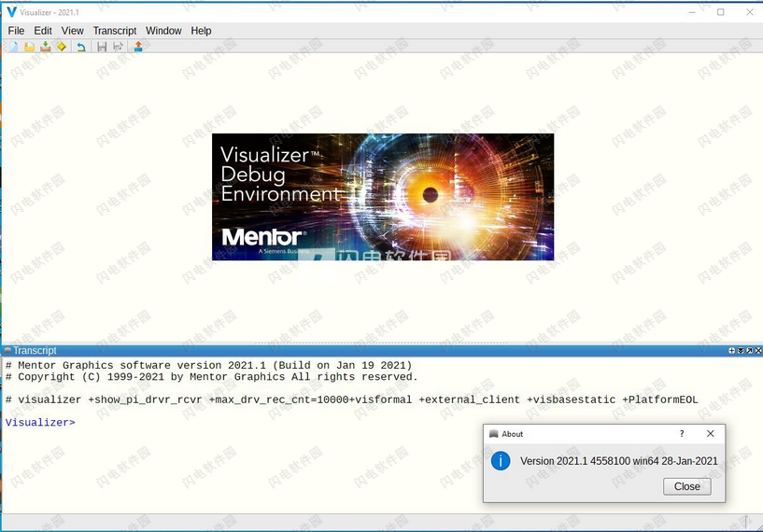Open the File menu
This screenshot has width=763, height=532.
tap(16, 31)
